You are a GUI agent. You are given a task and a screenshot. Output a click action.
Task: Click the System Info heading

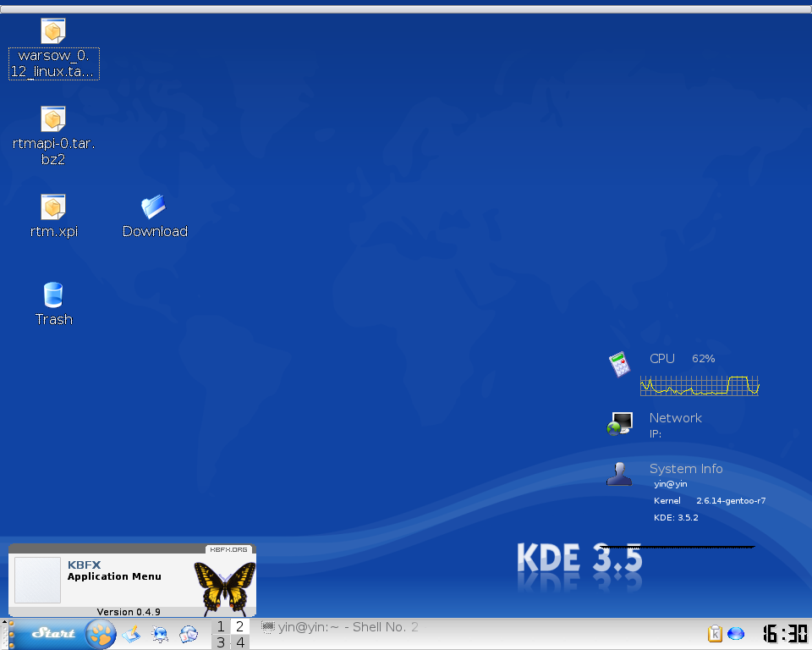(x=686, y=469)
